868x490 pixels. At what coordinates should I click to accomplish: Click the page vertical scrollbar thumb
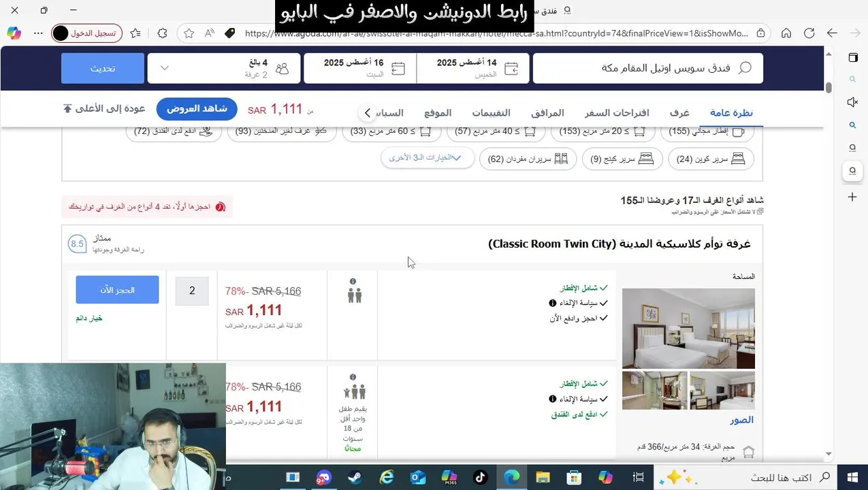[x=829, y=88]
